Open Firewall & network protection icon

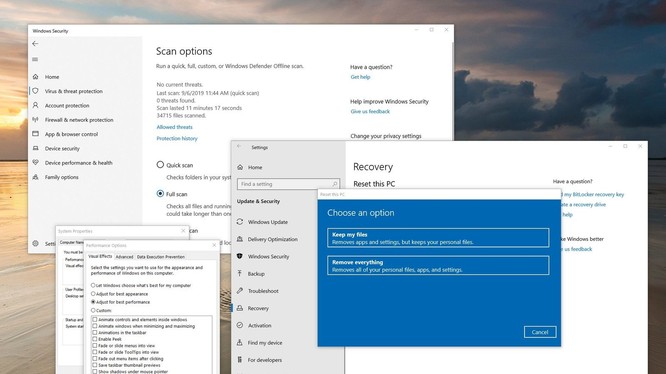[36, 120]
